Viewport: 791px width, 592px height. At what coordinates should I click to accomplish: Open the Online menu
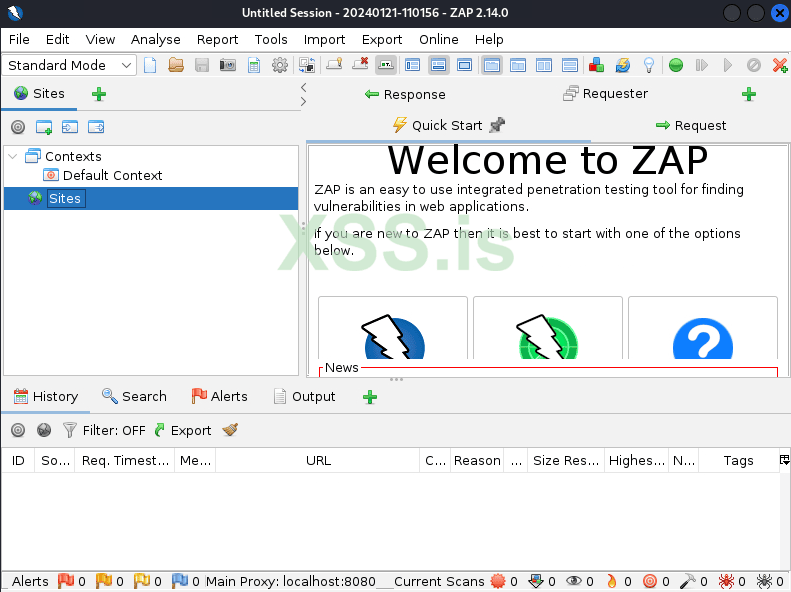(x=438, y=39)
